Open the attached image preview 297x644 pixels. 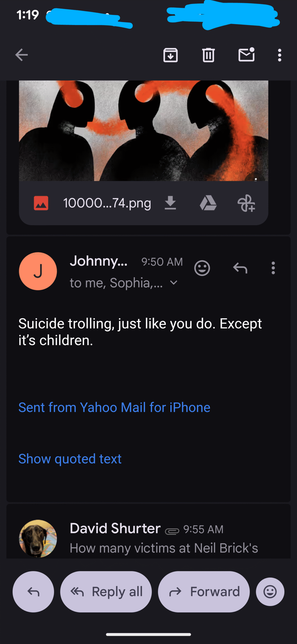click(x=143, y=131)
